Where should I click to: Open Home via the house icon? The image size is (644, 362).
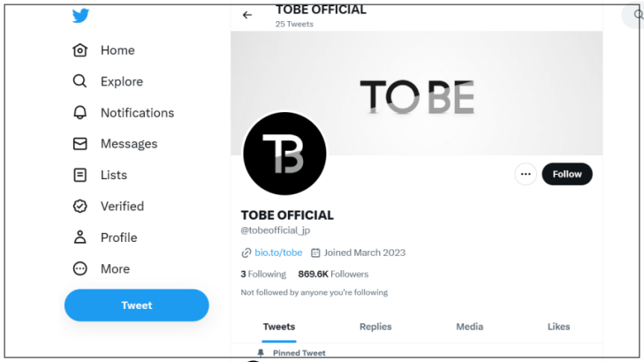pyautogui.click(x=80, y=50)
